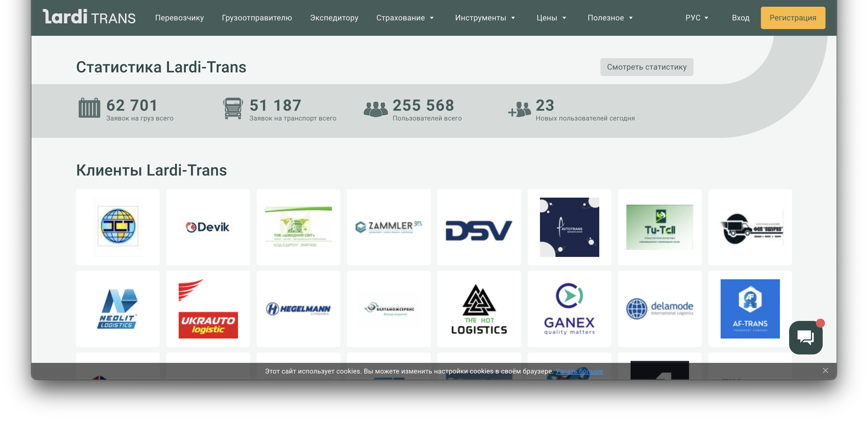Image resolution: width=868 pixels, height=421 pixels.
Task: Click the new users today icon
Action: 519,109
